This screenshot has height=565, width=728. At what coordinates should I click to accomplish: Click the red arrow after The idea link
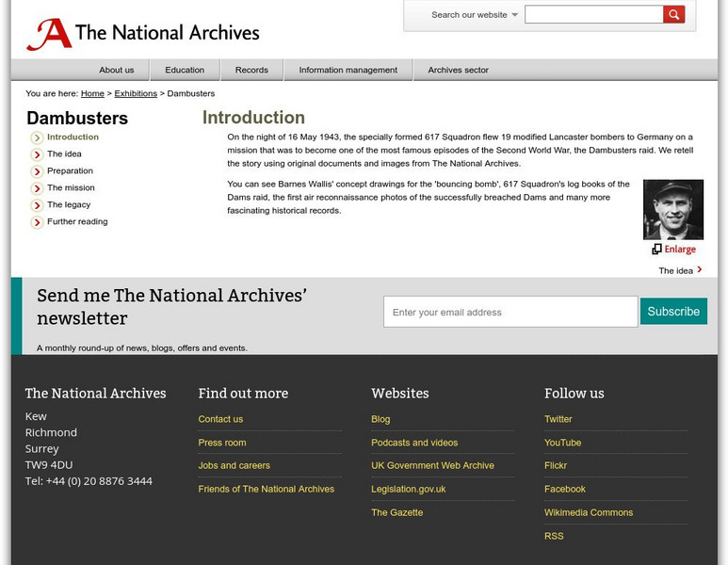(x=699, y=269)
